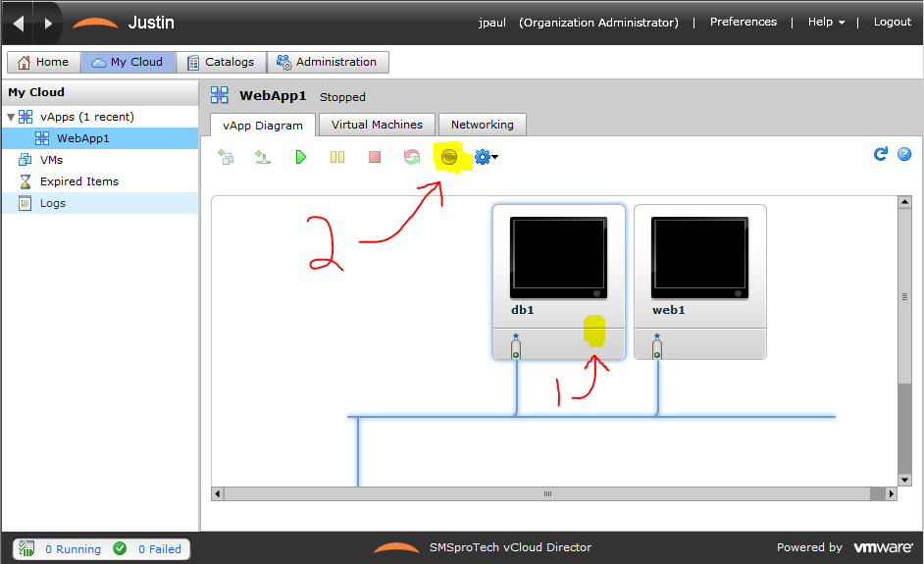
Task: Click the 0 Failed status link
Action: coord(160,549)
